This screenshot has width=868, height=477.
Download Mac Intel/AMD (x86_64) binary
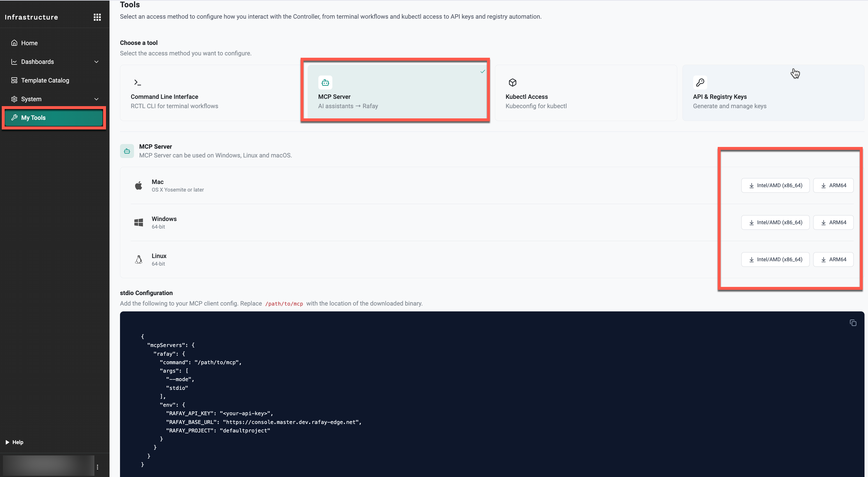[775, 185]
